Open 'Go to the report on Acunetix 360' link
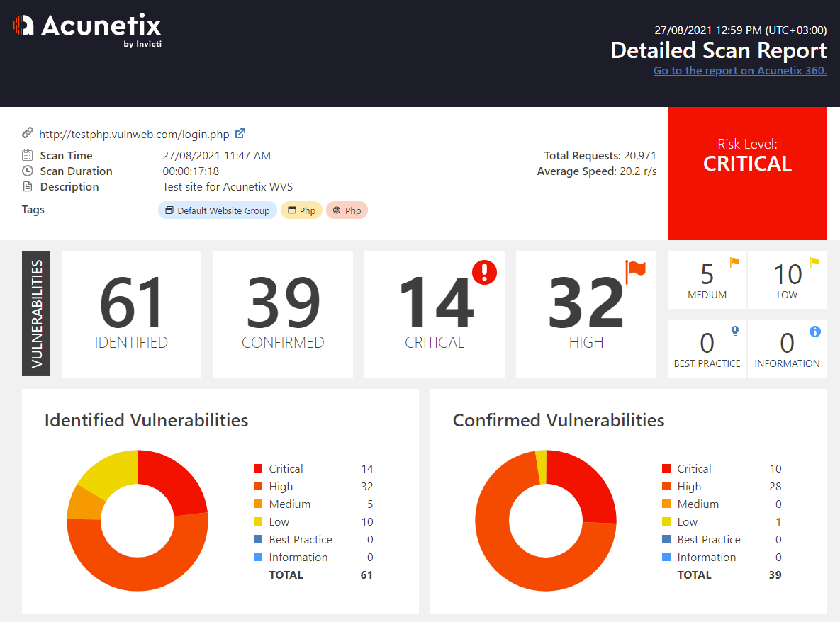This screenshot has width=840, height=622. point(740,71)
